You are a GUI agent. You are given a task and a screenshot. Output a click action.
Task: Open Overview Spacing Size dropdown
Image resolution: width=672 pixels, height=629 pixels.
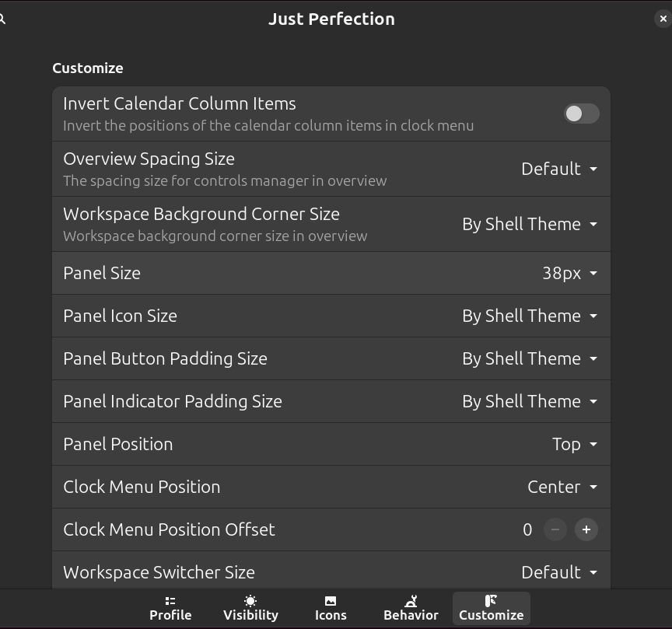point(559,169)
